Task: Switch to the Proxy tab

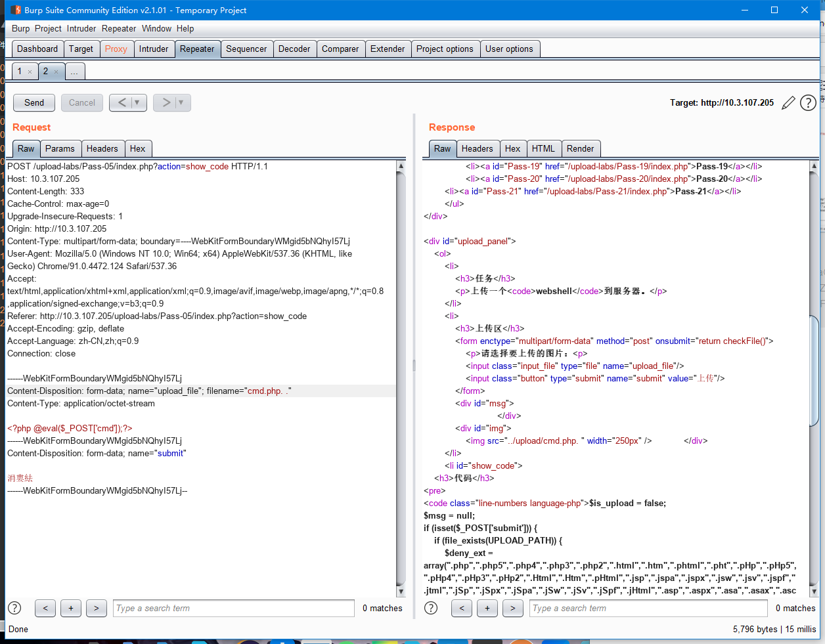Action: point(116,49)
